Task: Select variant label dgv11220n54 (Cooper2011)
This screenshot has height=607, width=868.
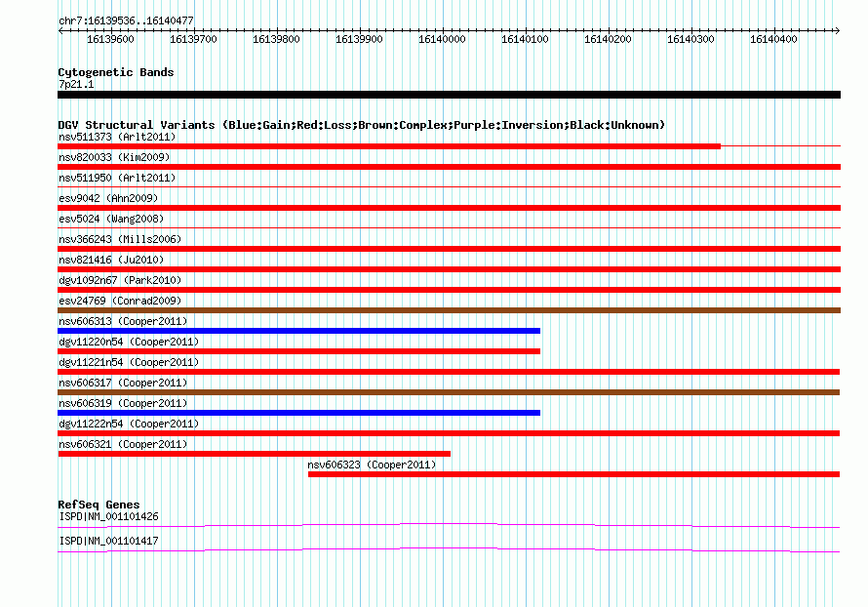Action: tap(129, 342)
